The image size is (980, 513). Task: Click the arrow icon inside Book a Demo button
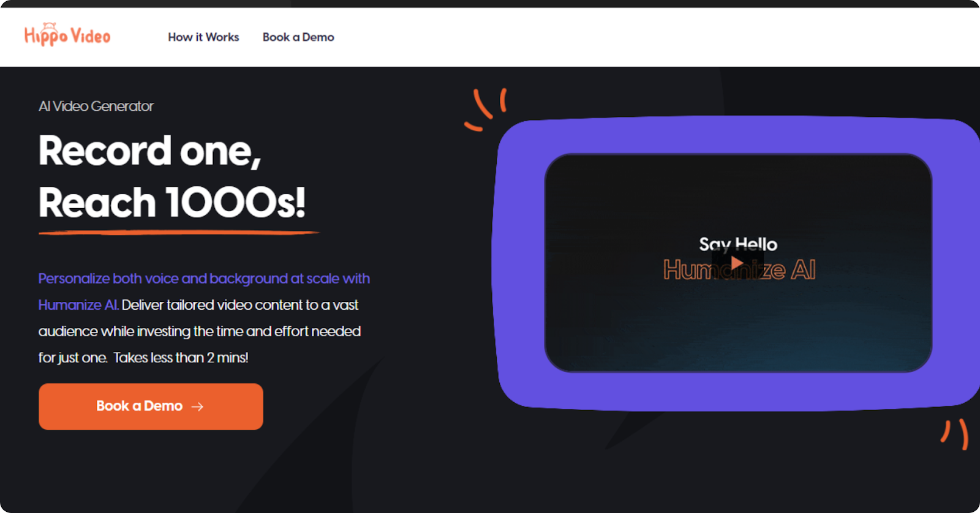pos(197,406)
